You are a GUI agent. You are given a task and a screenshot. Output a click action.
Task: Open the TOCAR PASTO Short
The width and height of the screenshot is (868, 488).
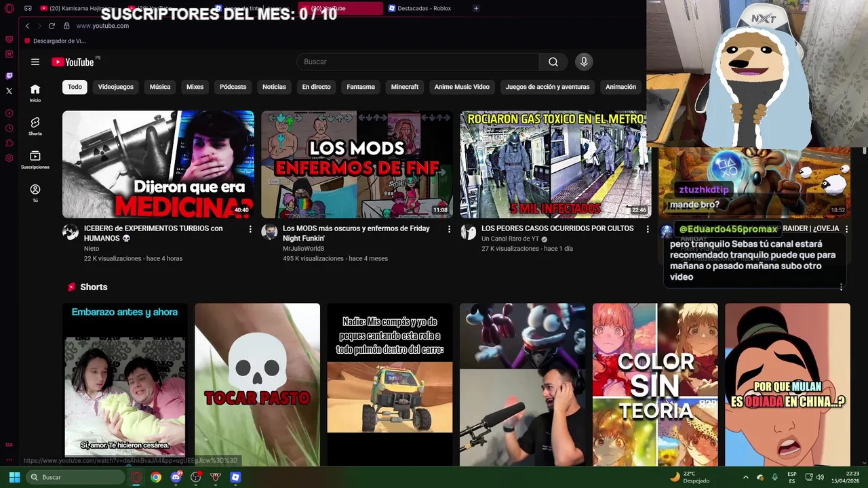pos(257,384)
